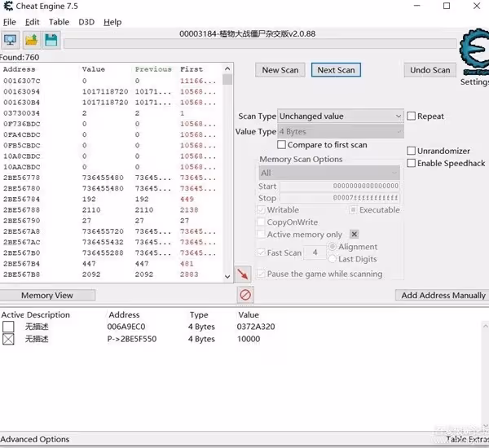Select result row 2BE56788
Viewport: 489px width, 448px height.
pos(112,210)
